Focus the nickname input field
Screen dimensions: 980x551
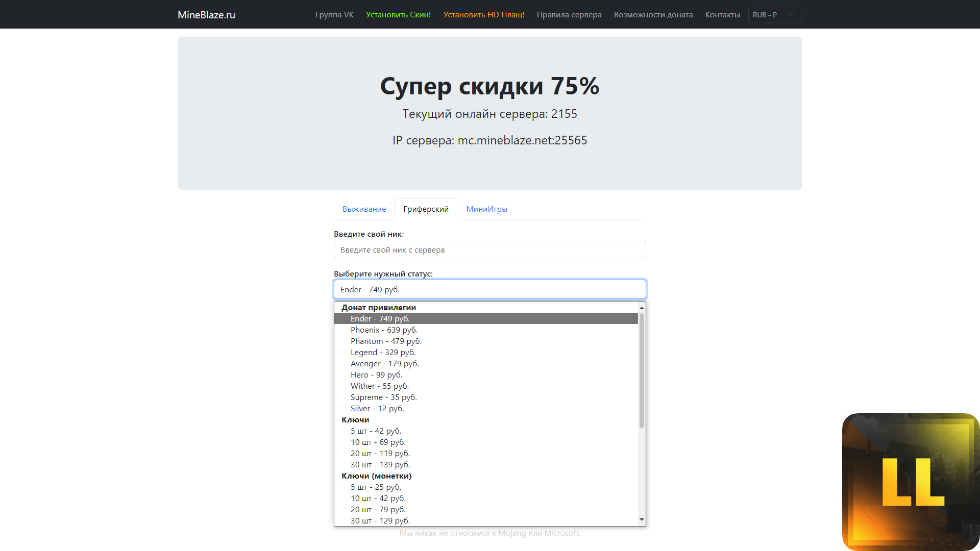coord(489,250)
